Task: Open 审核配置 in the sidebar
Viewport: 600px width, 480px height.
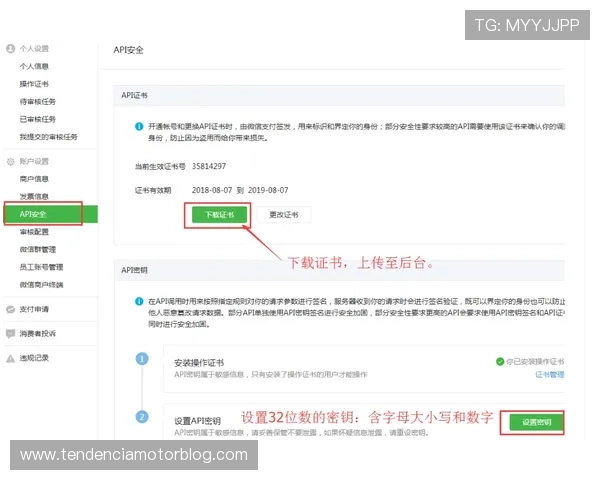Action: (x=34, y=232)
